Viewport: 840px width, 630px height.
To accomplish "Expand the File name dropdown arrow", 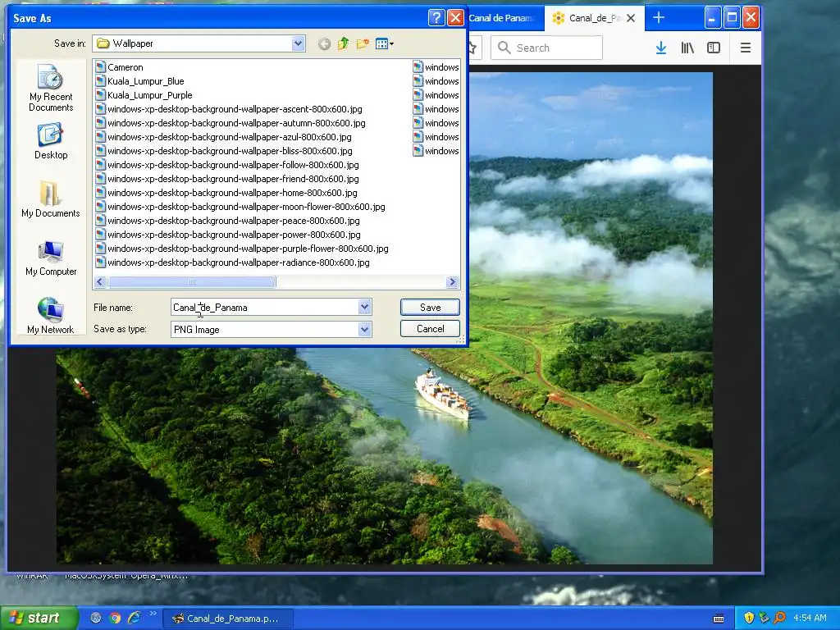I will pyautogui.click(x=365, y=307).
